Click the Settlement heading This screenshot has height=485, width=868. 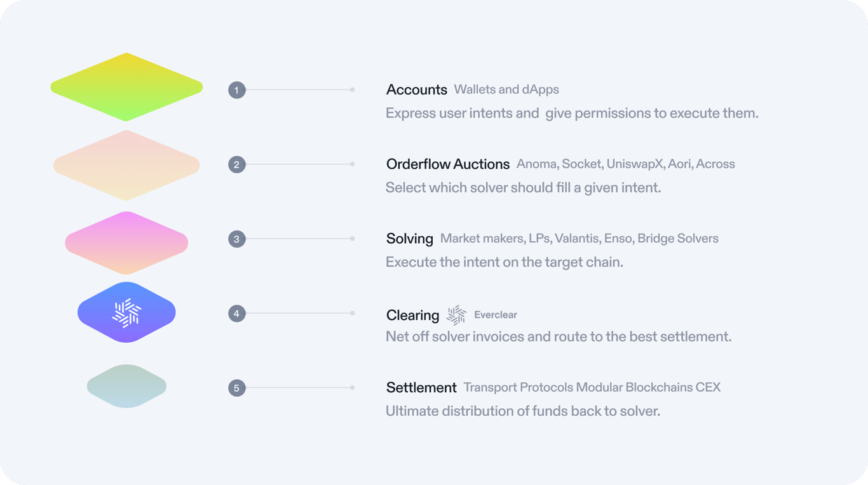[421, 387]
